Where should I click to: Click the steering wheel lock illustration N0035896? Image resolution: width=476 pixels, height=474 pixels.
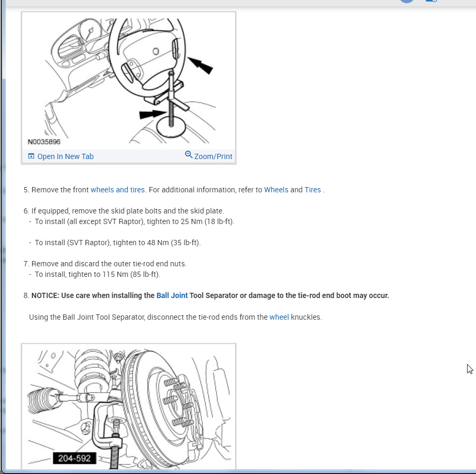pos(128,80)
